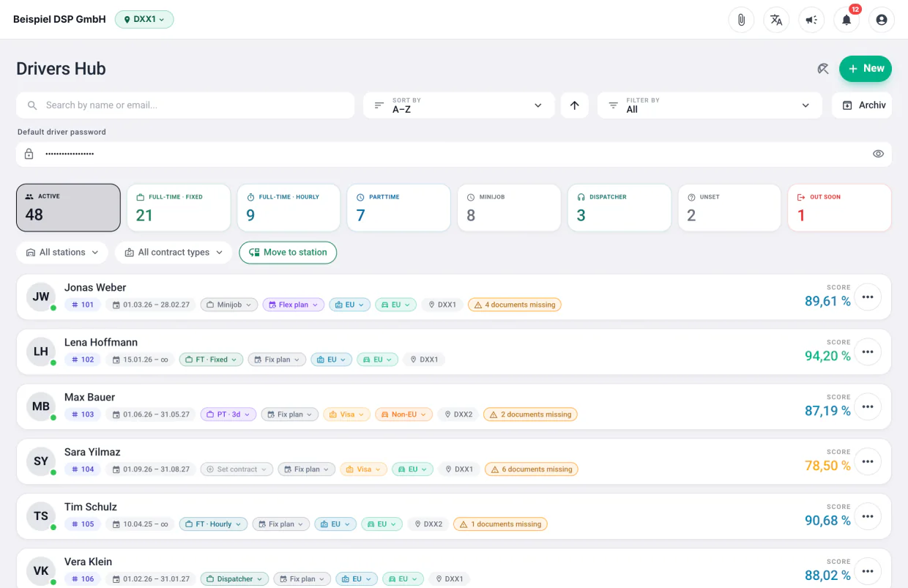Select the Out Soon card

pos(840,208)
